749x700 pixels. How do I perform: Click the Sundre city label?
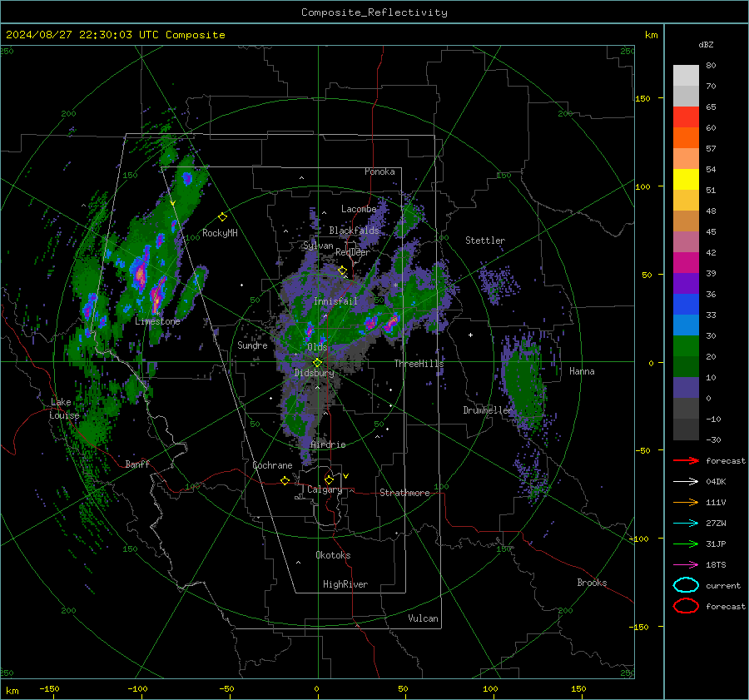pos(252,345)
